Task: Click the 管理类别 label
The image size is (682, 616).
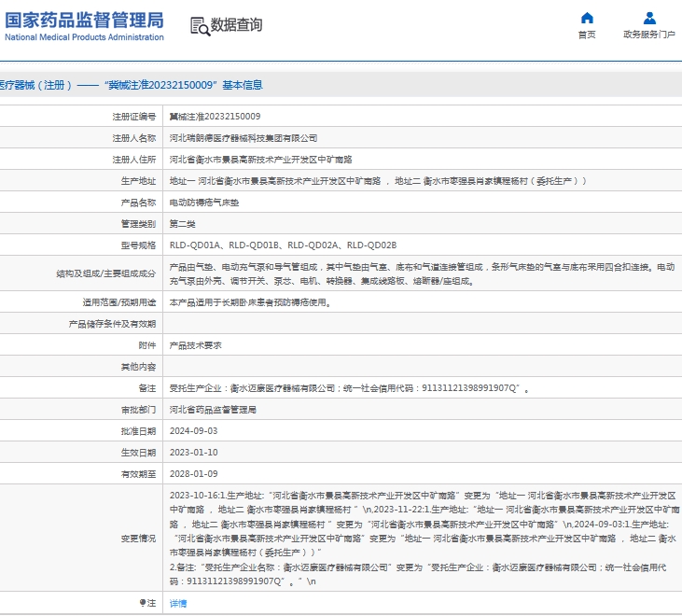Action: point(138,224)
